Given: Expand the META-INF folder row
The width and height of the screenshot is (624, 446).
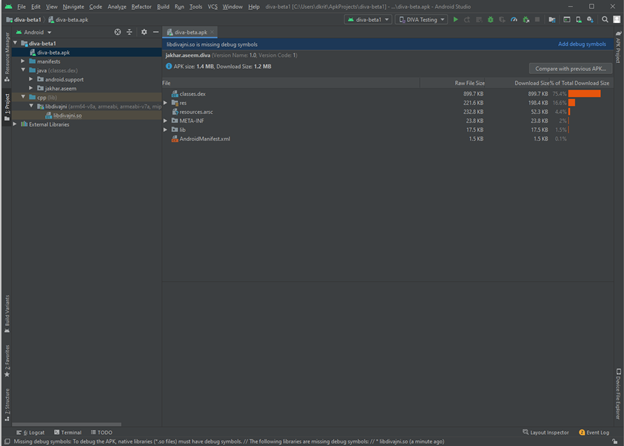Looking at the screenshot, I should (x=166, y=121).
